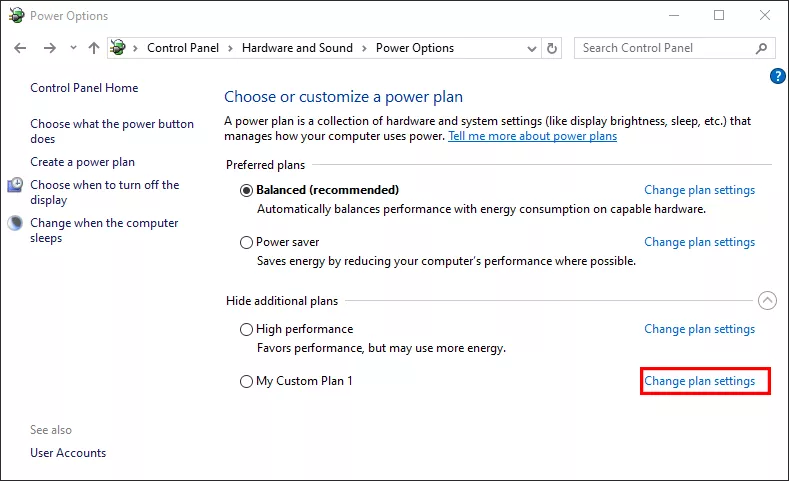
Task: Click the 'Preferred plans' section label
Action: click(x=265, y=165)
